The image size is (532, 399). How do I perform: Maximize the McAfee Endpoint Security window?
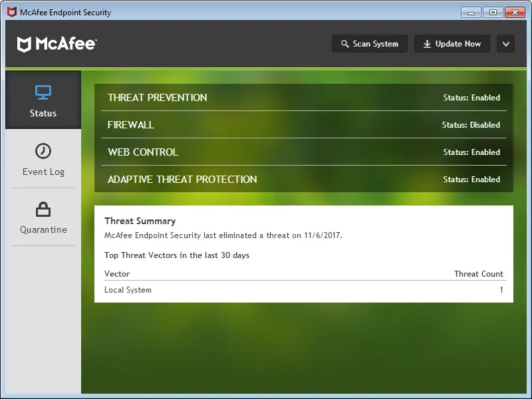pos(493,13)
